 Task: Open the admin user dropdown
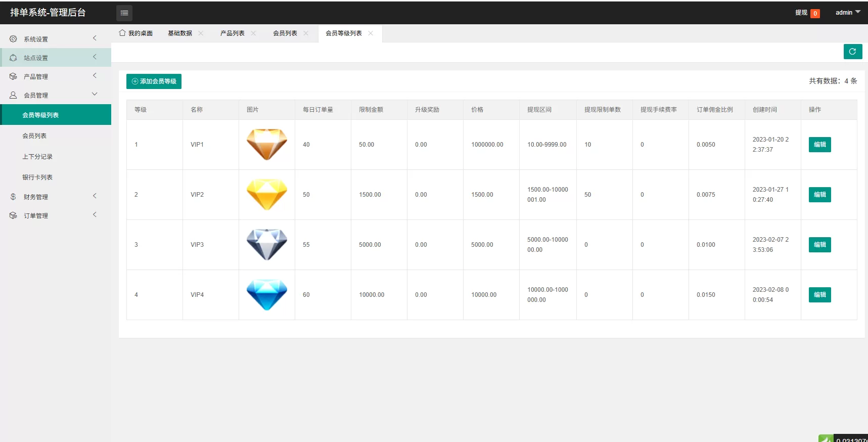847,13
